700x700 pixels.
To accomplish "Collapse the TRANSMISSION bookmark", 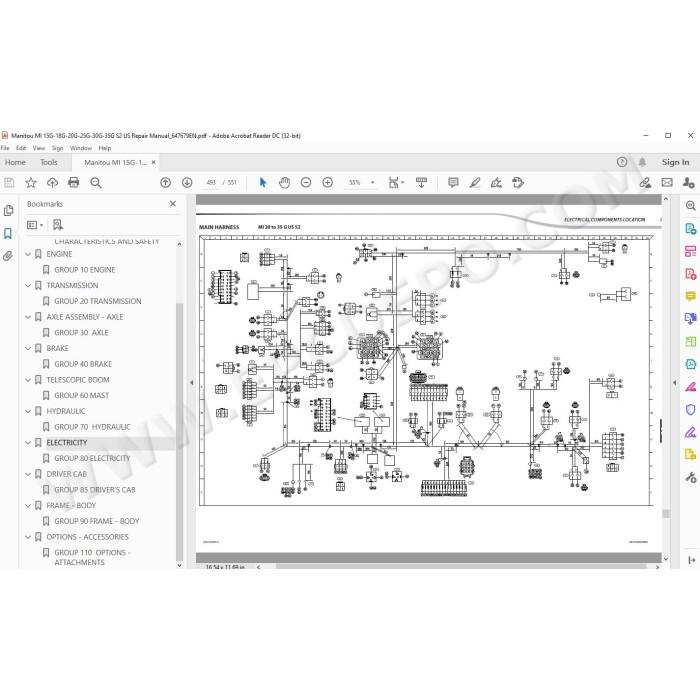I will tap(28, 286).
